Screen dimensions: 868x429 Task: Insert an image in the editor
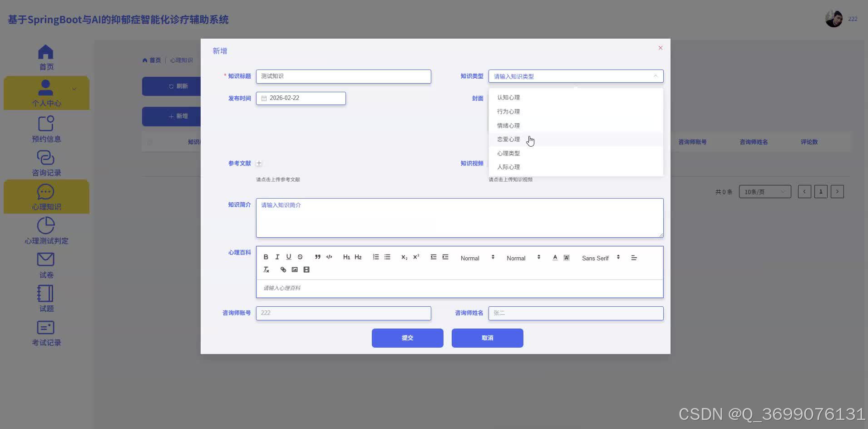[295, 269]
